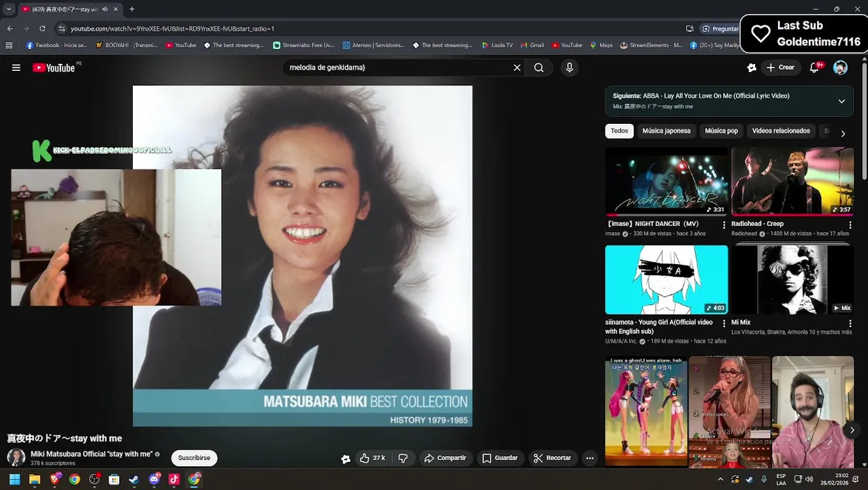This screenshot has width=868, height=490.
Task: Open Windows Start menu
Action: click(x=14, y=479)
